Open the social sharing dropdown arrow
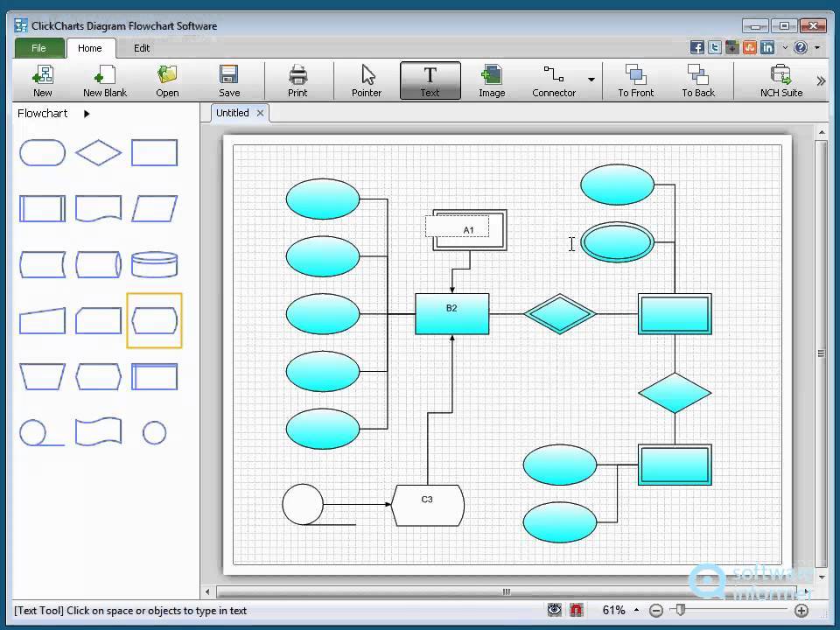Viewport: 840px width, 630px height. coord(785,47)
